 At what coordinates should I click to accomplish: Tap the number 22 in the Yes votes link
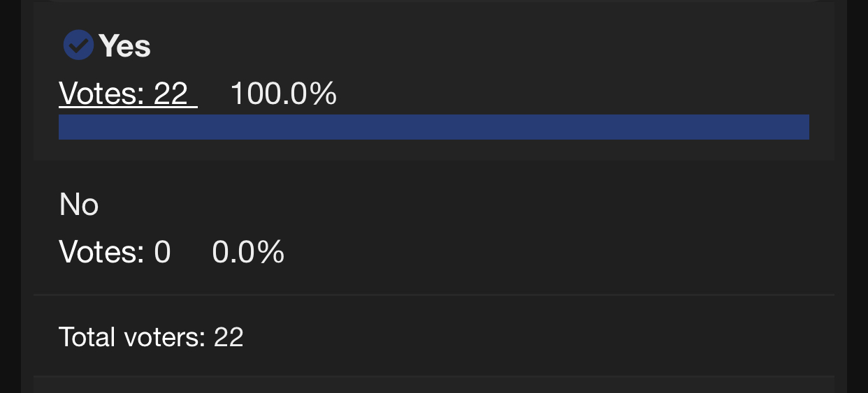(x=171, y=94)
